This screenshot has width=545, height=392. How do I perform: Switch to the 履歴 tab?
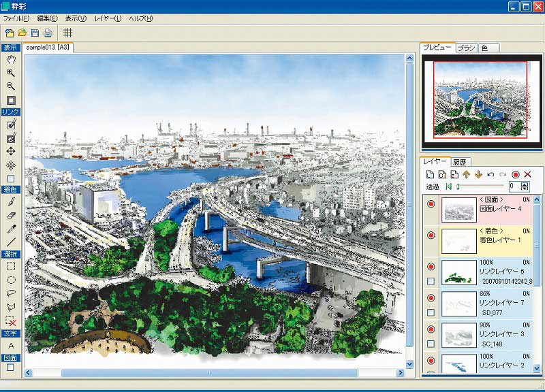pos(459,162)
